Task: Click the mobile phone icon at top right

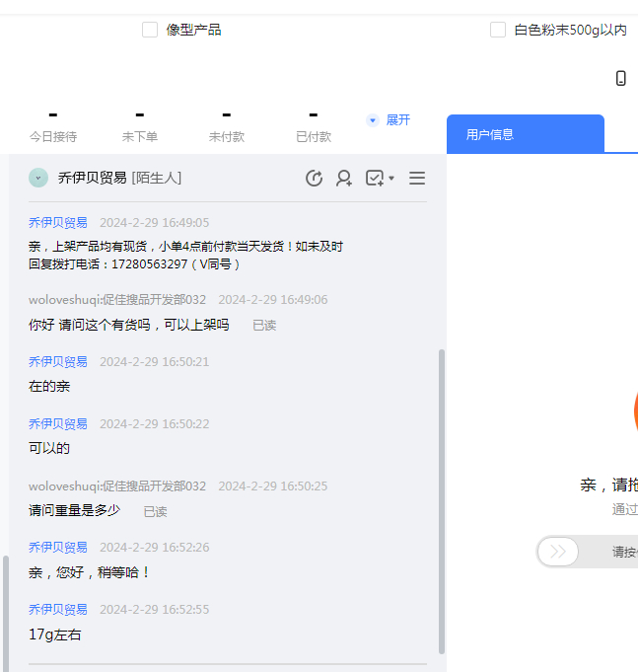Action: 620,78
